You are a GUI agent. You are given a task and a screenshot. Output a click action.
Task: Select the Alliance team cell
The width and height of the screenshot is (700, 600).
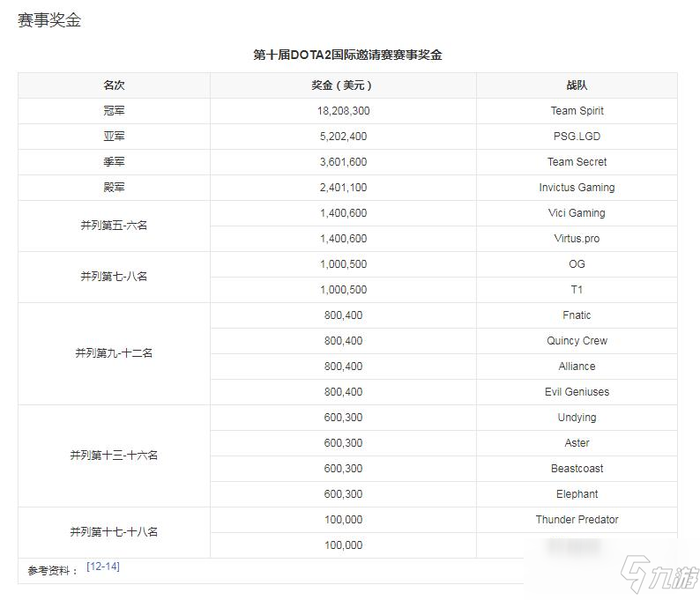coord(577,367)
